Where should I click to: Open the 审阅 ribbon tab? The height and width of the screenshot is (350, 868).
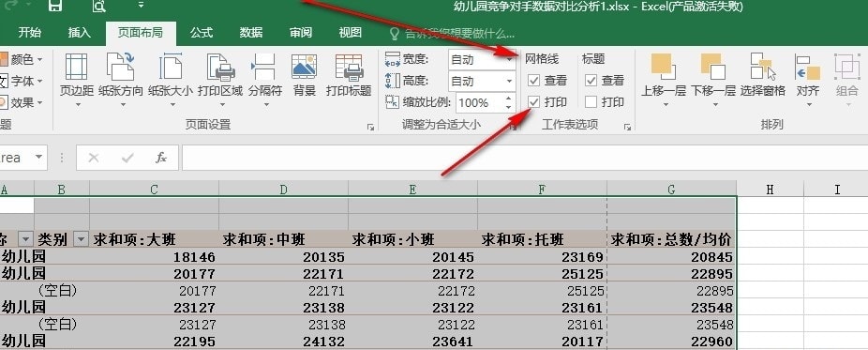click(301, 33)
